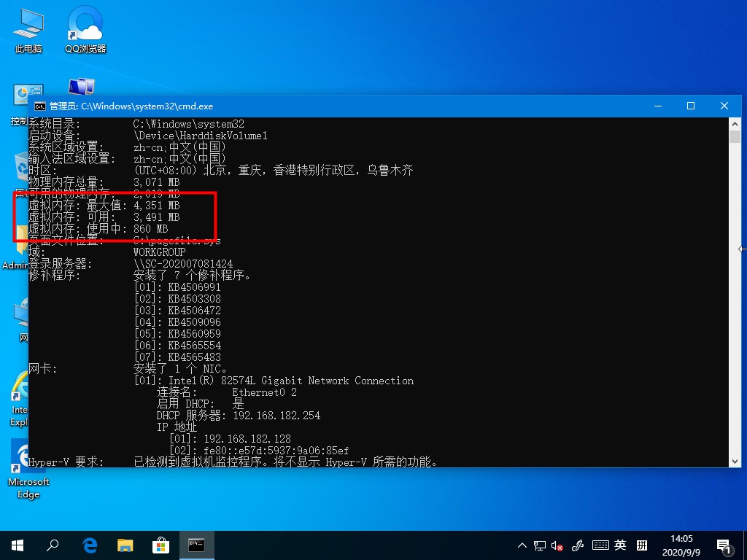This screenshot has width=747, height=560.
Task: Switch input language via 英 indicator
Action: (620, 545)
